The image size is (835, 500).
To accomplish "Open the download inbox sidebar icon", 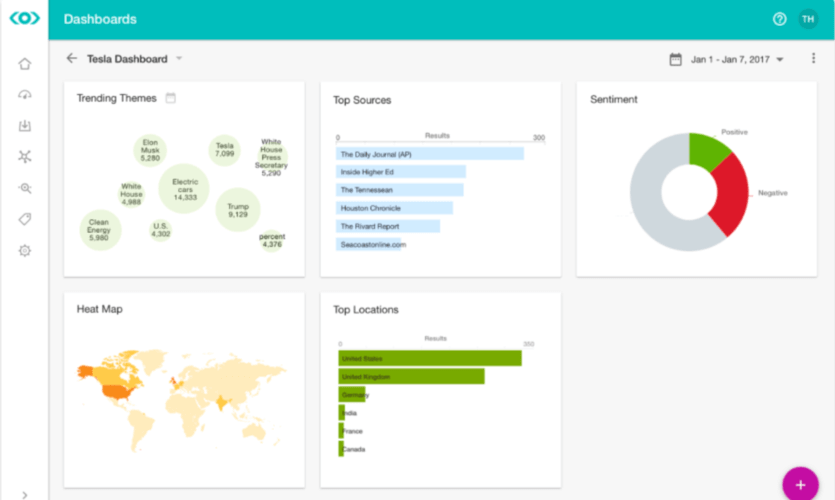I will [24, 126].
